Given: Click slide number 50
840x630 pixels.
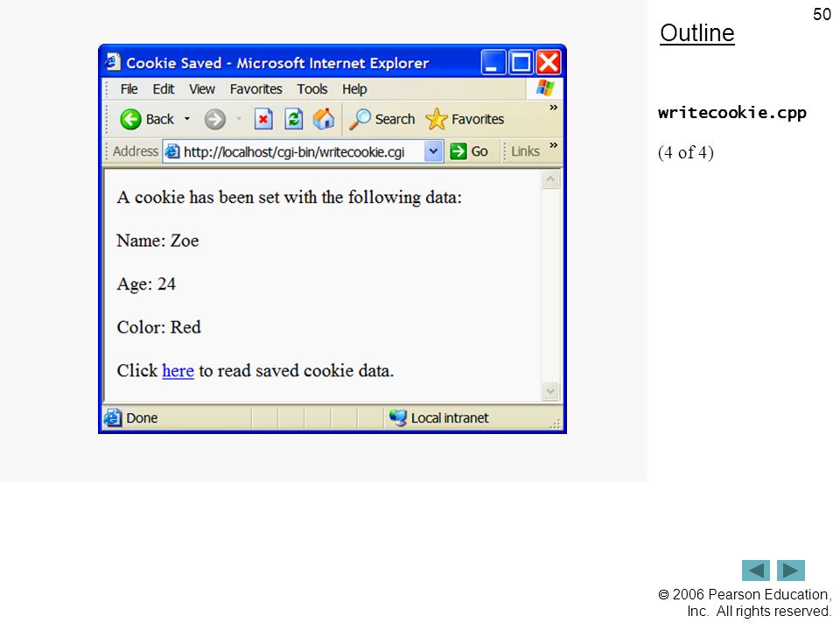Looking at the screenshot, I should point(822,14).
